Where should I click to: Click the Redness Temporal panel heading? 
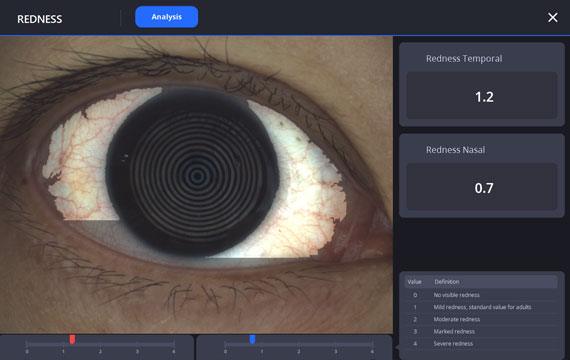(464, 59)
